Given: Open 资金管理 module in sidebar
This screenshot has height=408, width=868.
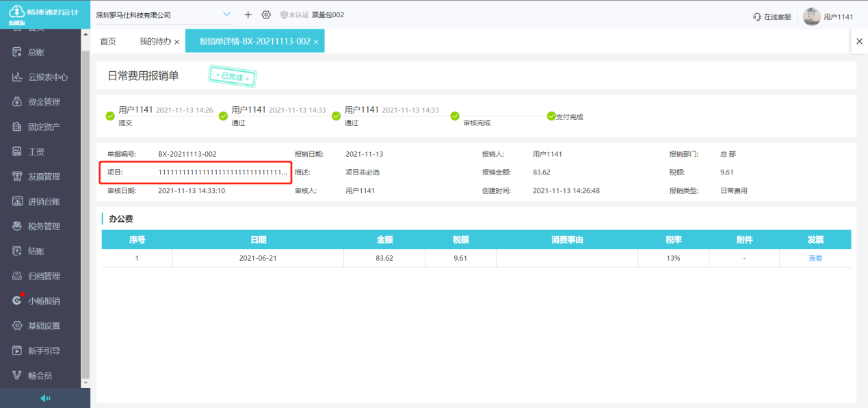Looking at the screenshot, I should (x=44, y=102).
